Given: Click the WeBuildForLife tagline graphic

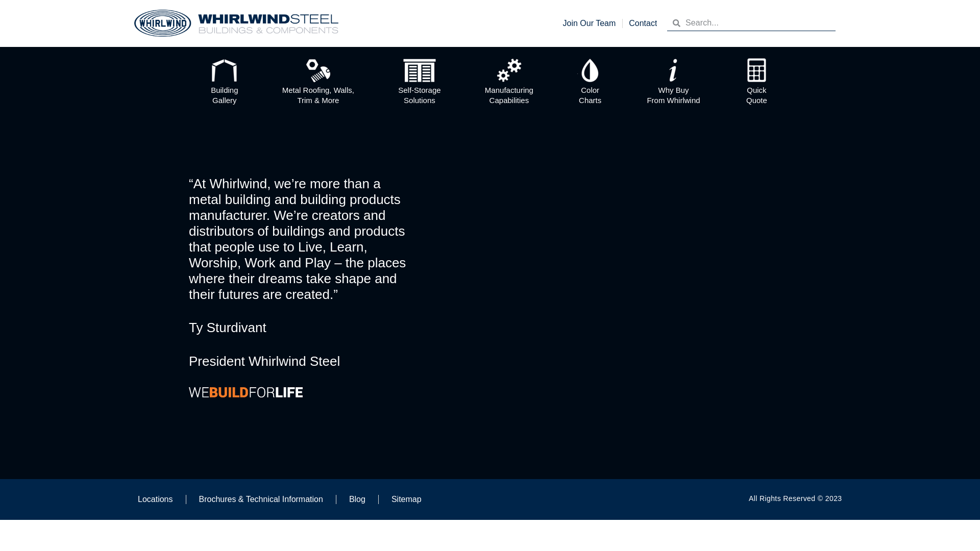Looking at the screenshot, I should [246, 392].
